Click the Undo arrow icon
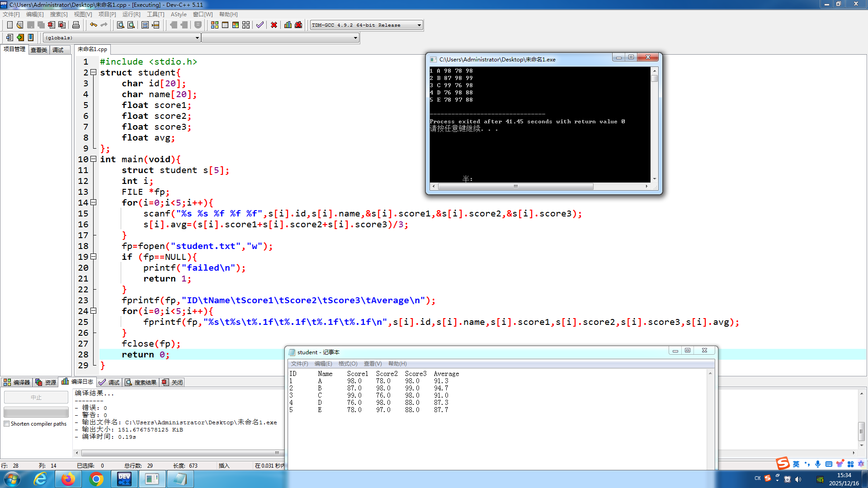The height and width of the screenshot is (488, 868). click(x=93, y=25)
